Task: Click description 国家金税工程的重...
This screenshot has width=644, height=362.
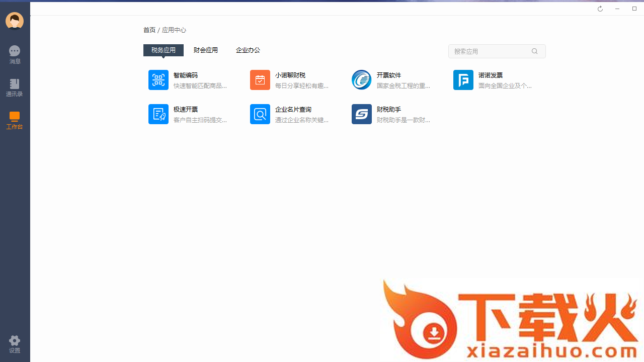Action: [x=404, y=86]
